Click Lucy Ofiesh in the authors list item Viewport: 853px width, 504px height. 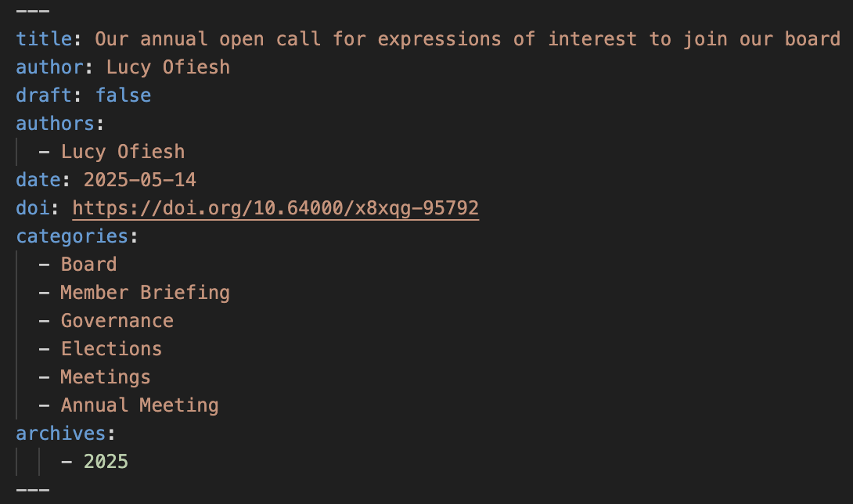123,152
